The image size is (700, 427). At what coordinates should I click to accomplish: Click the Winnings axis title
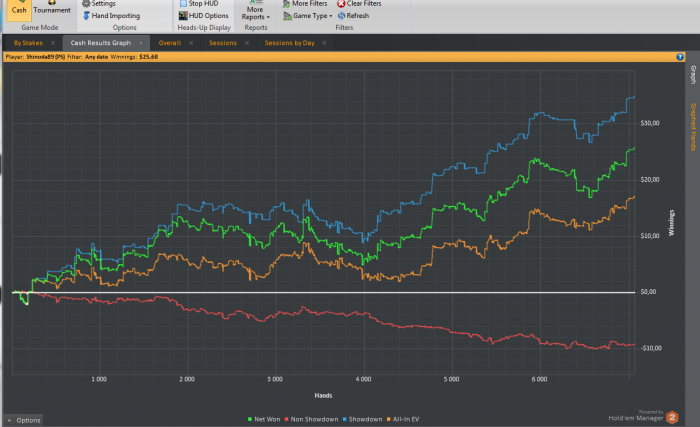tap(671, 222)
